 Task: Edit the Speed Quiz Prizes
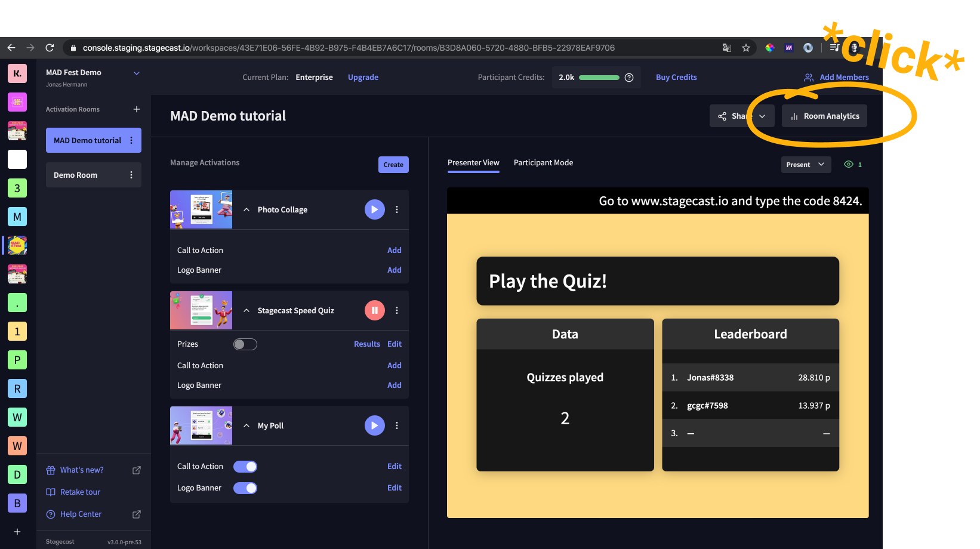pyautogui.click(x=395, y=344)
